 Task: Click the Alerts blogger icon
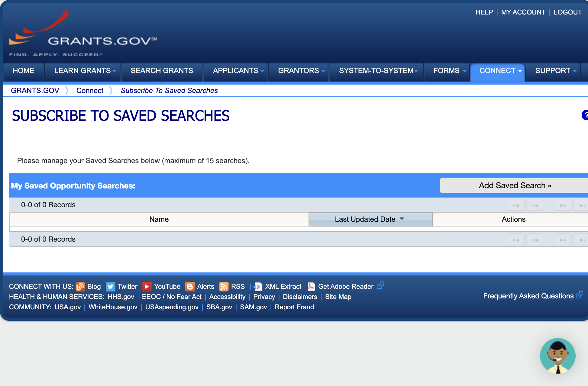pyautogui.click(x=190, y=286)
